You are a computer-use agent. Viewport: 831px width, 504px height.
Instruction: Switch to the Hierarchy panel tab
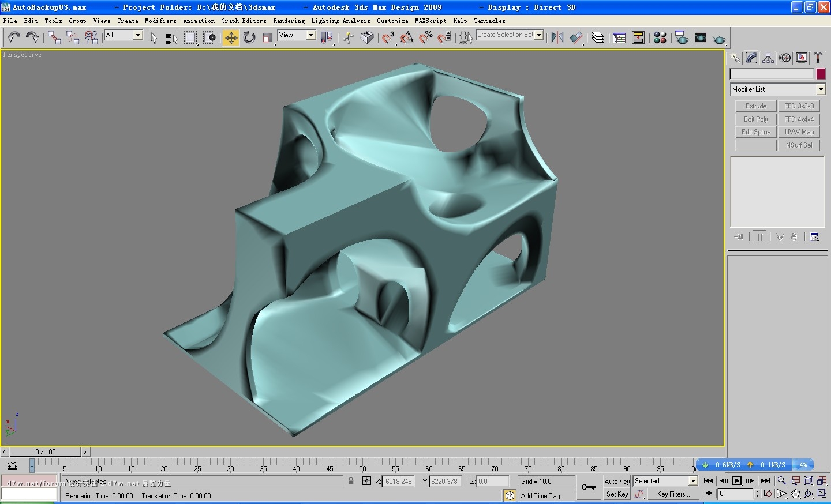pyautogui.click(x=768, y=58)
